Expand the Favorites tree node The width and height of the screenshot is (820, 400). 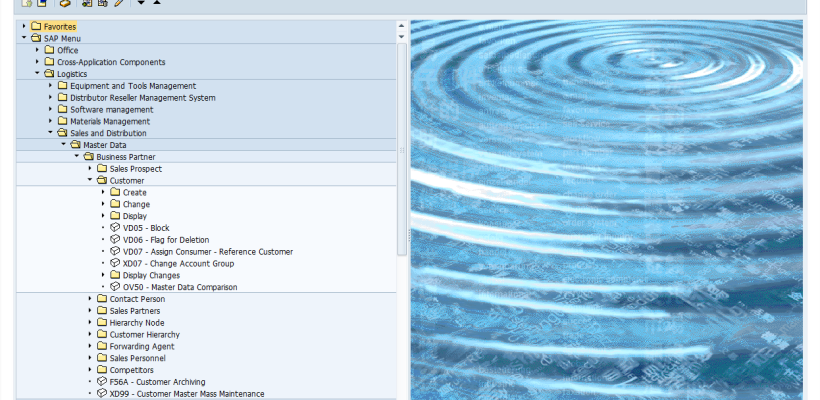pyautogui.click(x=24, y=26)
